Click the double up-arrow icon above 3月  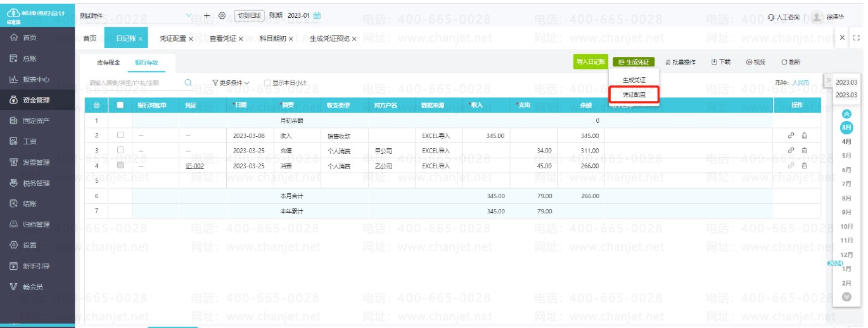846,114
